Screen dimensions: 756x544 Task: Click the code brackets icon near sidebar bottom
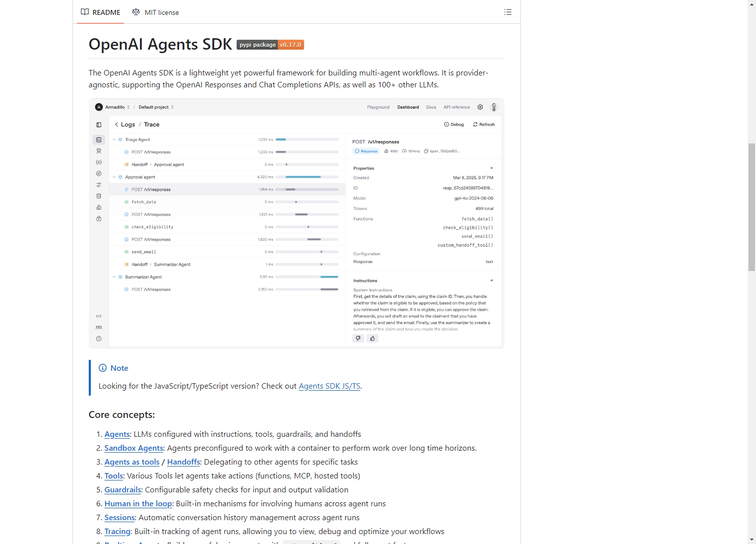tap(99, 316)
